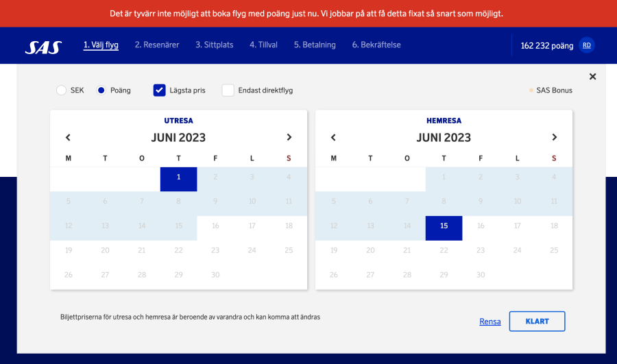Screen dimensions: 617x364
Task: Uncheck the Lägsta pris checkbox
Action: click(x=160, y=90)
